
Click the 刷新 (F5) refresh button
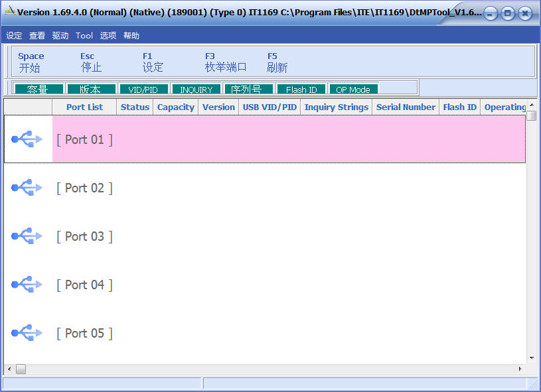point(277,62)
